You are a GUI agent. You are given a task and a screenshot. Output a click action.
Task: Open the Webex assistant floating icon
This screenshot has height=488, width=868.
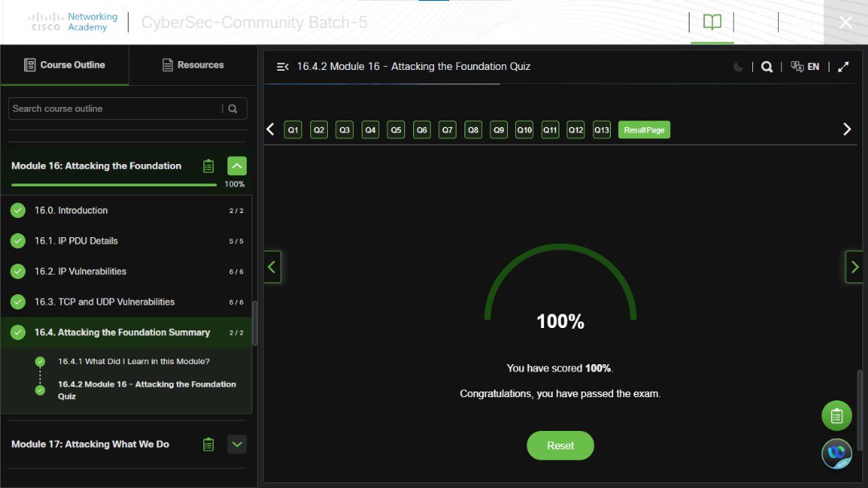point(837,453)
